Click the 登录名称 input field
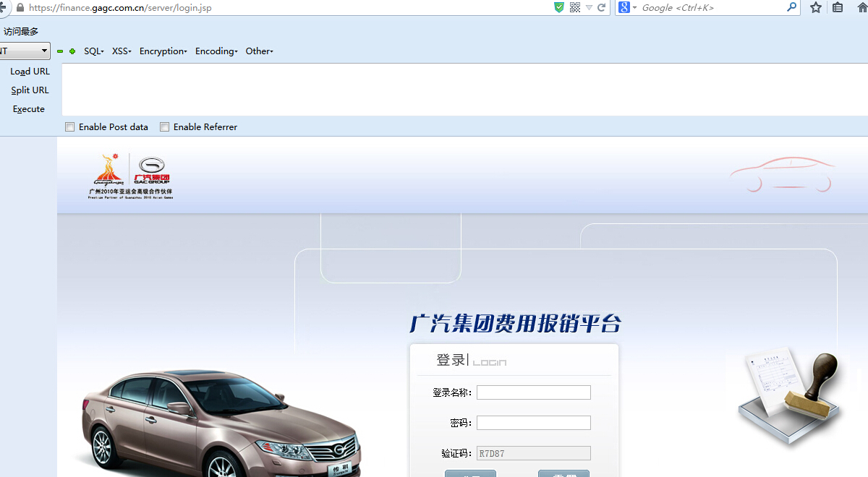Image resolution: width=868 pixels, height=477 pixels. click(x=534, y=392)
